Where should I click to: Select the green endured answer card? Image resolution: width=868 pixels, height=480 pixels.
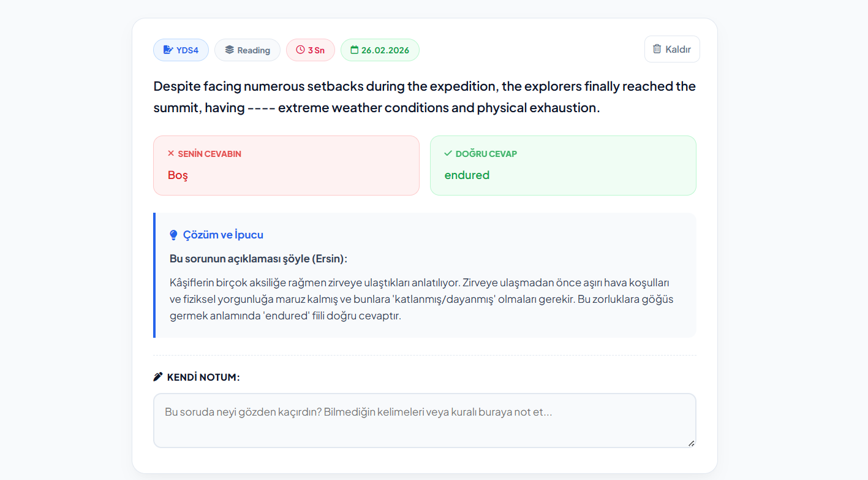point(563,166)
